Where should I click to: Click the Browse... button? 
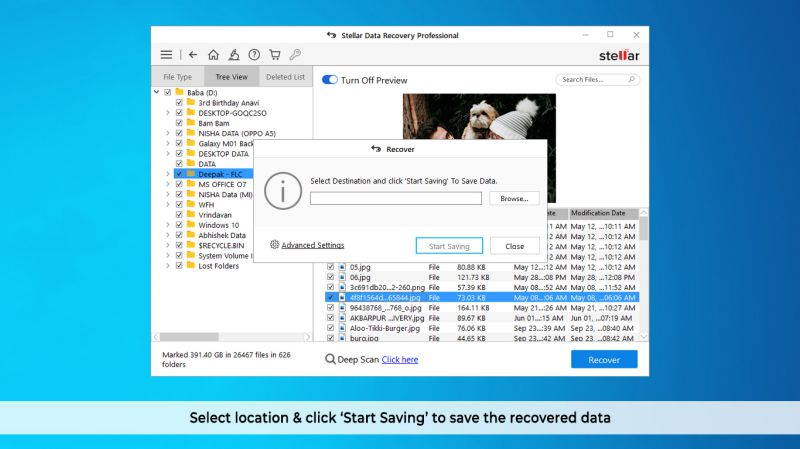pos(514,198)
